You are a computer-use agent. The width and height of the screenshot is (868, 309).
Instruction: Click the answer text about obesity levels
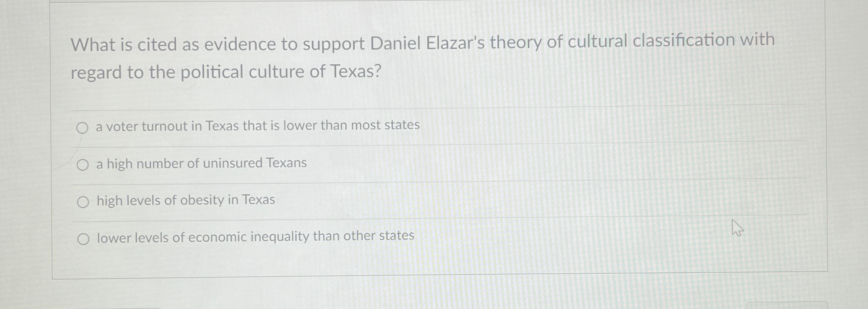point(185,200)
